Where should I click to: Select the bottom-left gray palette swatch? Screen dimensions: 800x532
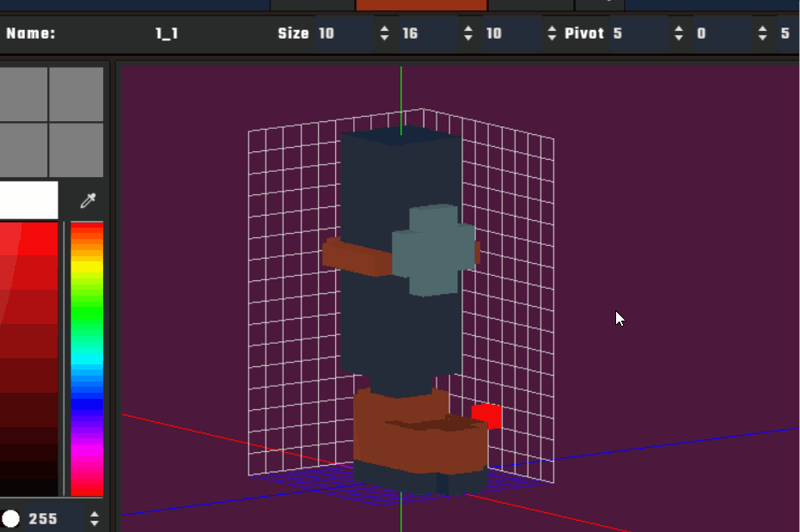[x=23, y=150]
